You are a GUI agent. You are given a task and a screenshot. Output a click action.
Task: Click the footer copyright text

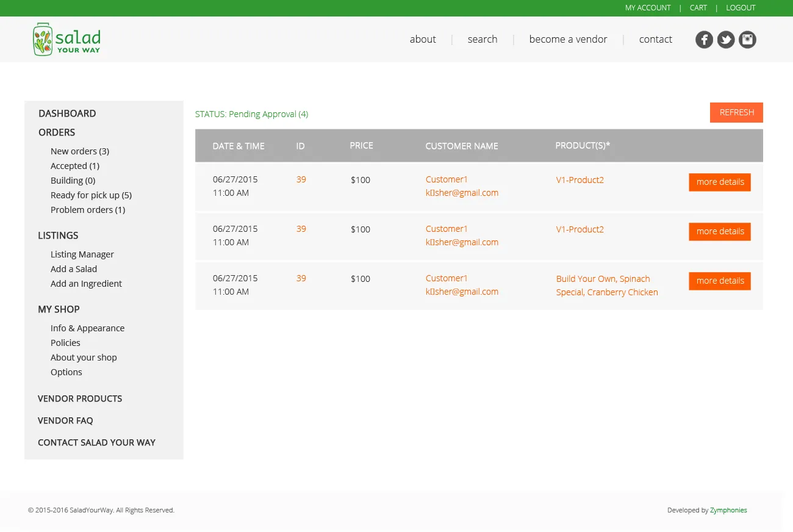click(x=101, y=510)
